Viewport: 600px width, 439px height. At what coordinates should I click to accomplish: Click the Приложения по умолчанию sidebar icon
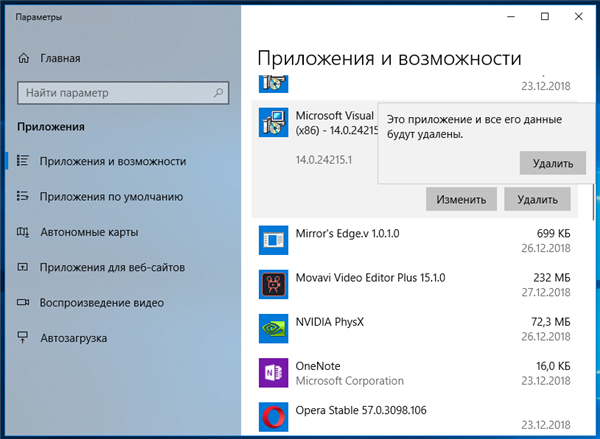23,196
